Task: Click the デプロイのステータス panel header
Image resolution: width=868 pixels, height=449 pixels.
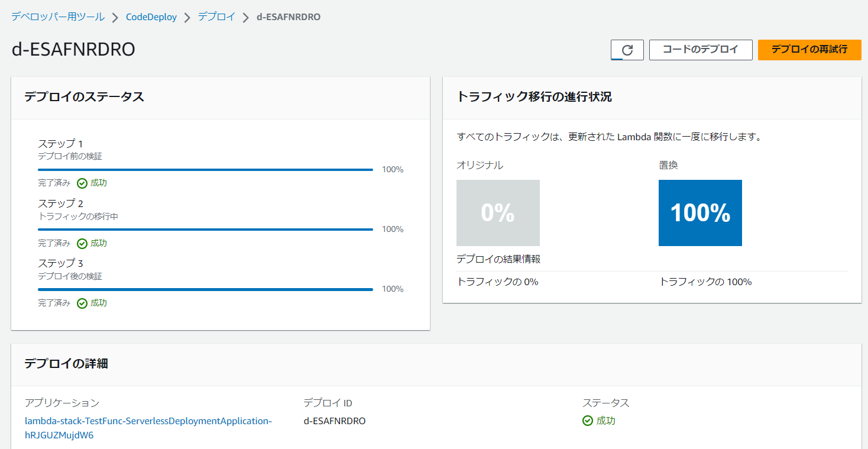Action: (84, 97)
